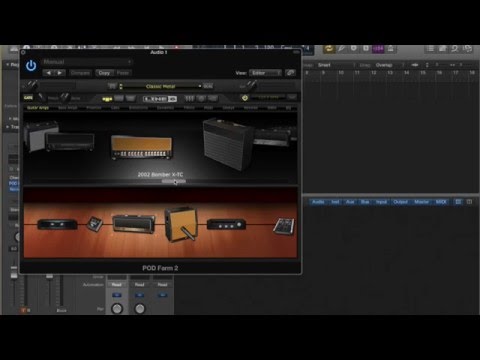Select the first rack unit in signal chain

[57, 224]
